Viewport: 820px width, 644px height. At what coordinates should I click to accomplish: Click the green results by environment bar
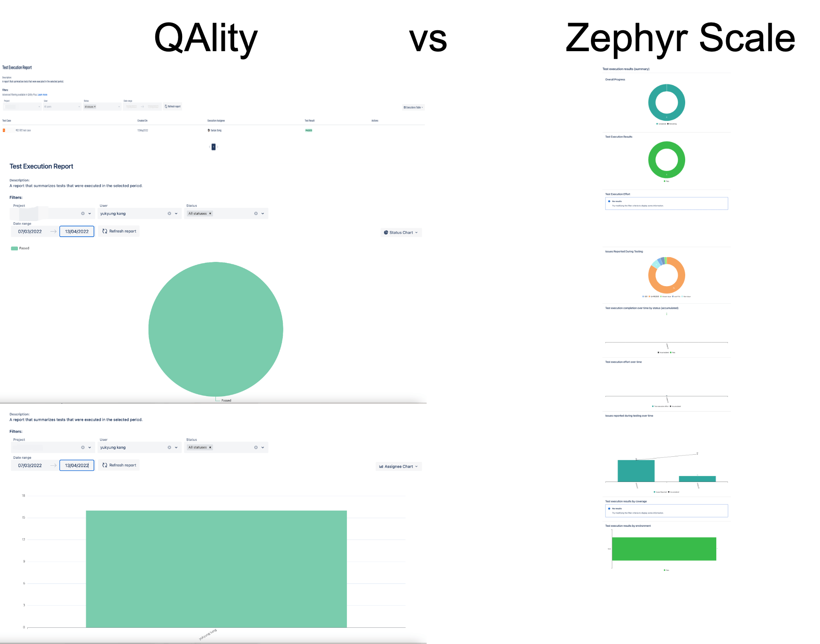(x=664, y=549)
